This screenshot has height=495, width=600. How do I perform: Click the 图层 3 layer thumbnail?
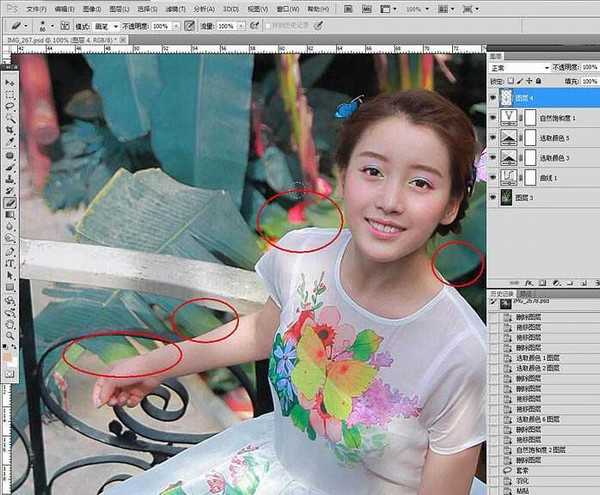(508, 197)
